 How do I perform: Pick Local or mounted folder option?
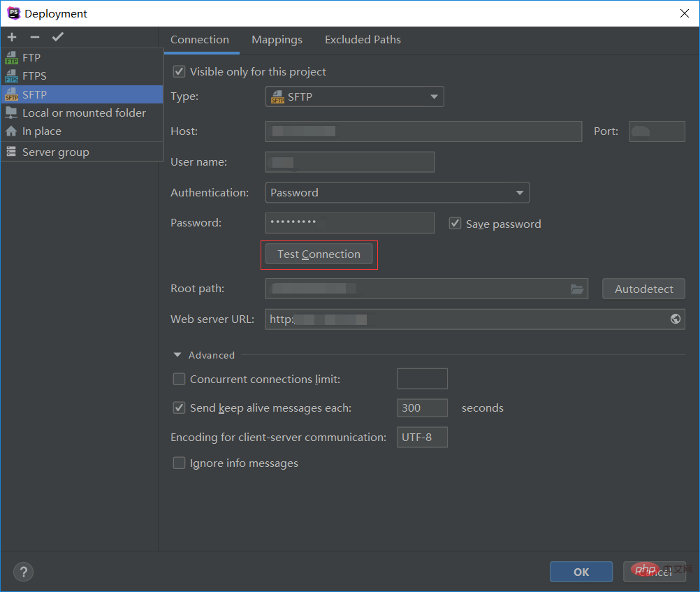point(82,113)
